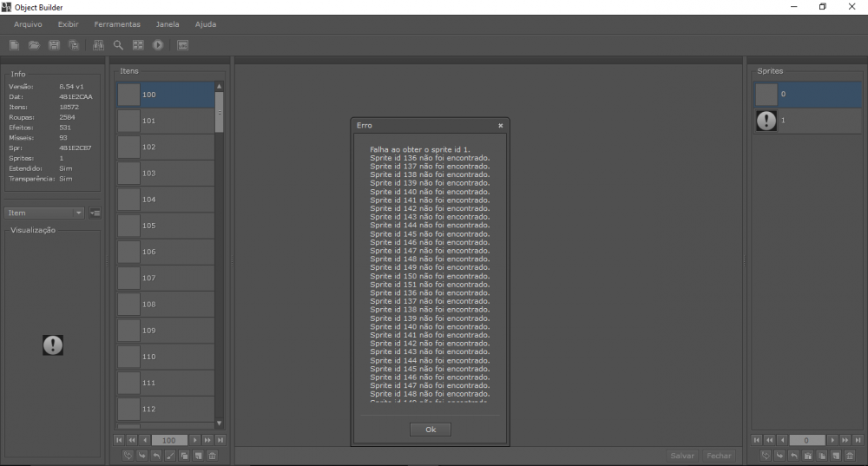Step back one sprite in Sprites pager
This screenshot has width=868, height=466.
click(783, 440)
